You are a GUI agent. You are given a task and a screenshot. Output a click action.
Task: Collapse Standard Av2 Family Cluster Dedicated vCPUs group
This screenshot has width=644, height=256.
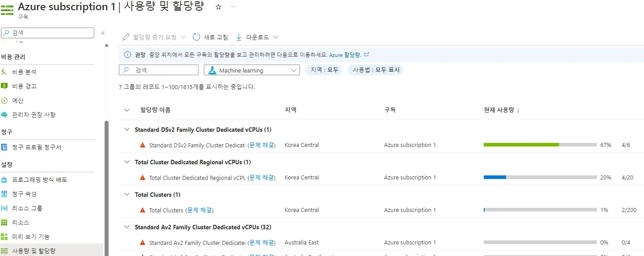point(127,227)
